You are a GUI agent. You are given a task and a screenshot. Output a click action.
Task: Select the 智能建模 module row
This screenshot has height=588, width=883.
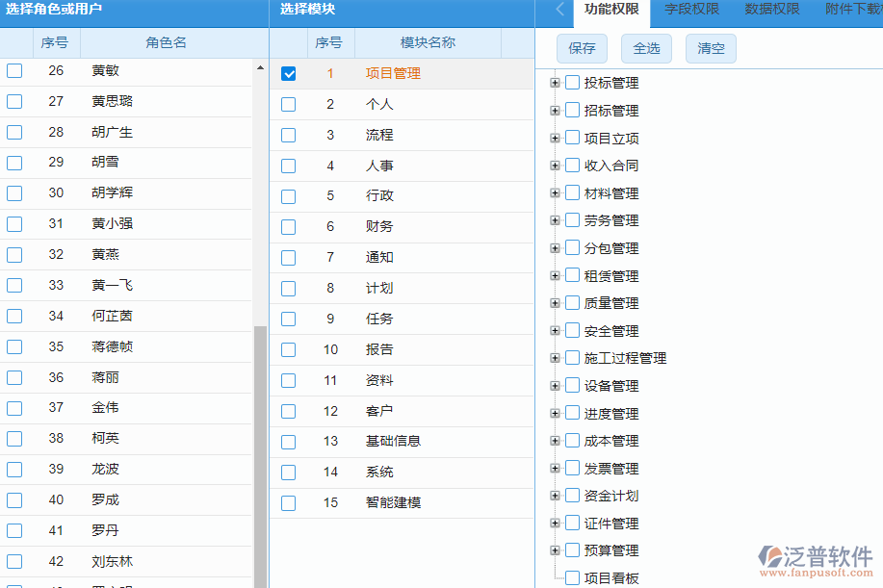tap(393, 502)
